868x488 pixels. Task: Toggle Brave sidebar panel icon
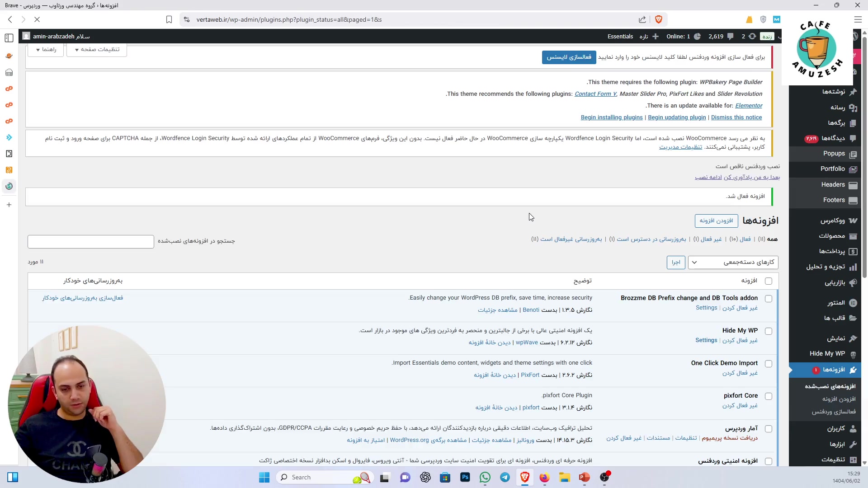(9, 38)
